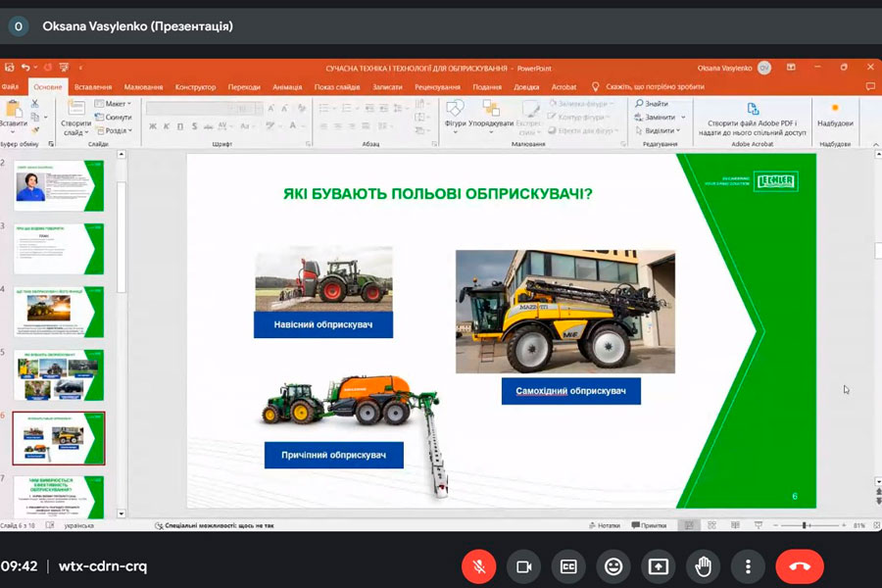This screenshot has height=588, width=882.
Task: Turn on closed captions
Action: coord(568,566)
